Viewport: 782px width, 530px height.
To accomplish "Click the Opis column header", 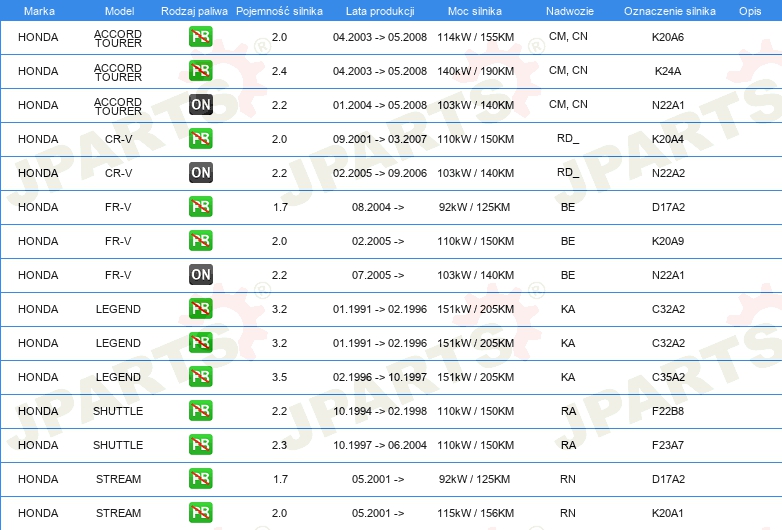I will click(750, 11).
